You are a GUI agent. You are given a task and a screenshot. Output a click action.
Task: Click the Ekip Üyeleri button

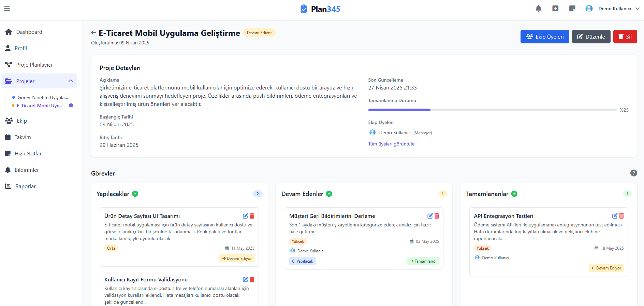[544, 37]
